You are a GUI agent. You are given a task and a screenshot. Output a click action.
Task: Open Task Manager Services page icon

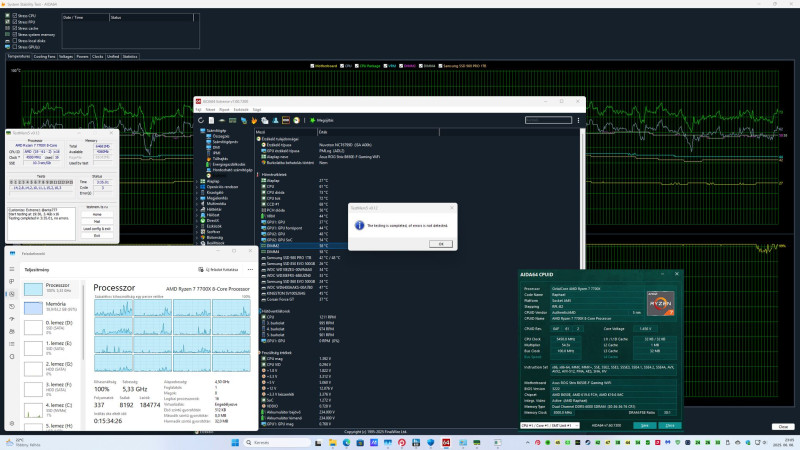point(12,357)
